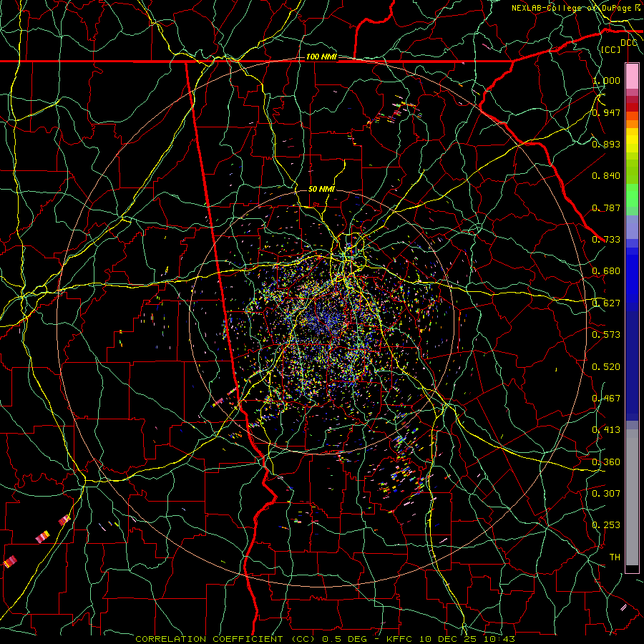Select the 0.253 scale value
Viewport: 644px width, 644px height.
click(x=606, y=525)
